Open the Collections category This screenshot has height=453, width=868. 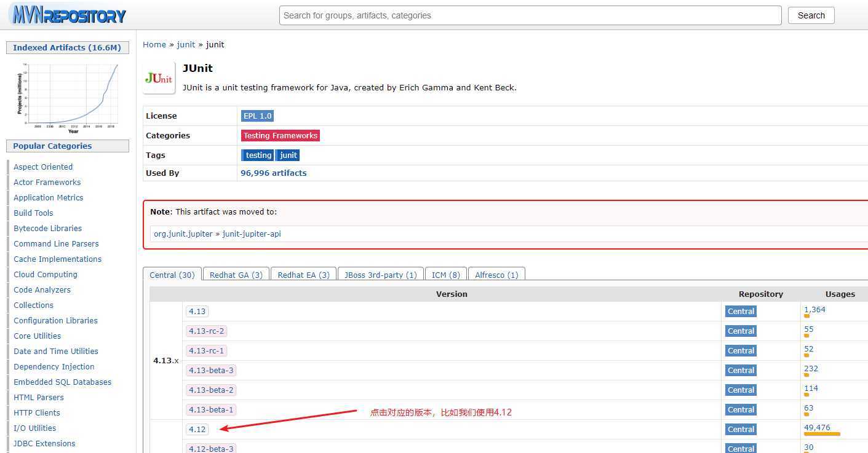[33, 305]
